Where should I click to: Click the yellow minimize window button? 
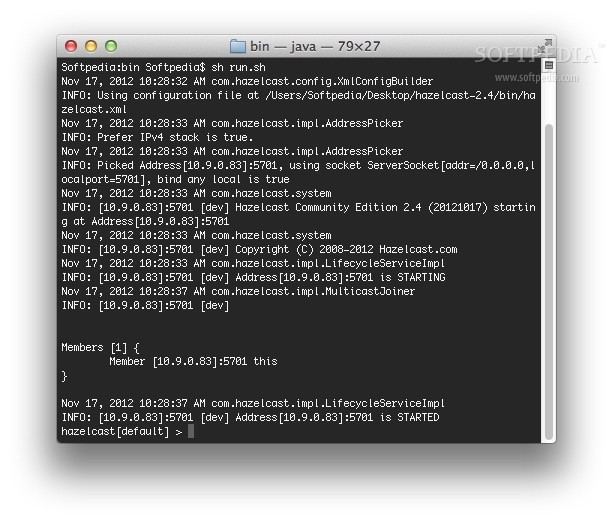pyautogui.click(x=91, y=46)
